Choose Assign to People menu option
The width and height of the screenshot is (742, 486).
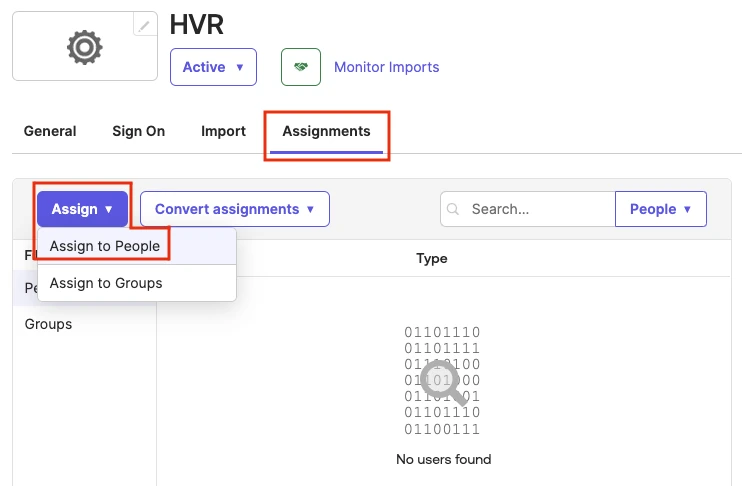point(105,246)
